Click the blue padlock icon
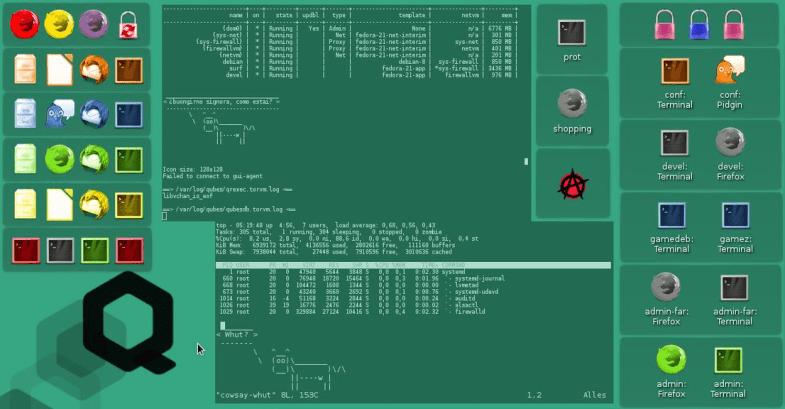This screenshot has width=785, height=409. click(699, 25)
